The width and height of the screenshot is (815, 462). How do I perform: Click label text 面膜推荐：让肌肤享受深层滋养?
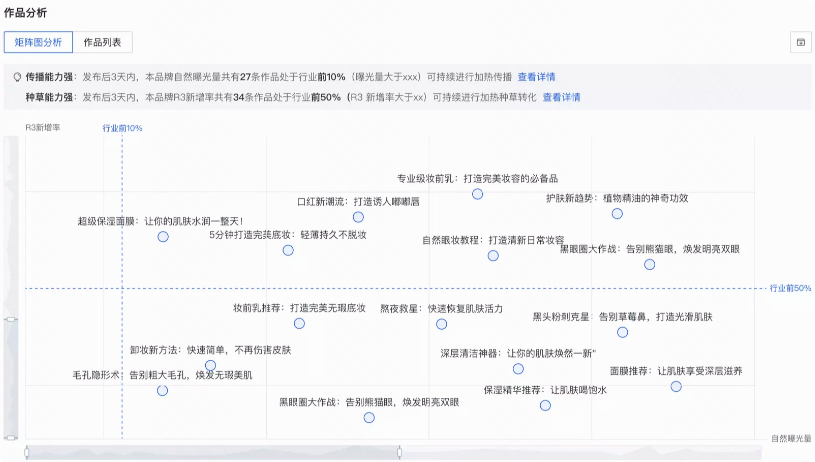pos(676,371)
